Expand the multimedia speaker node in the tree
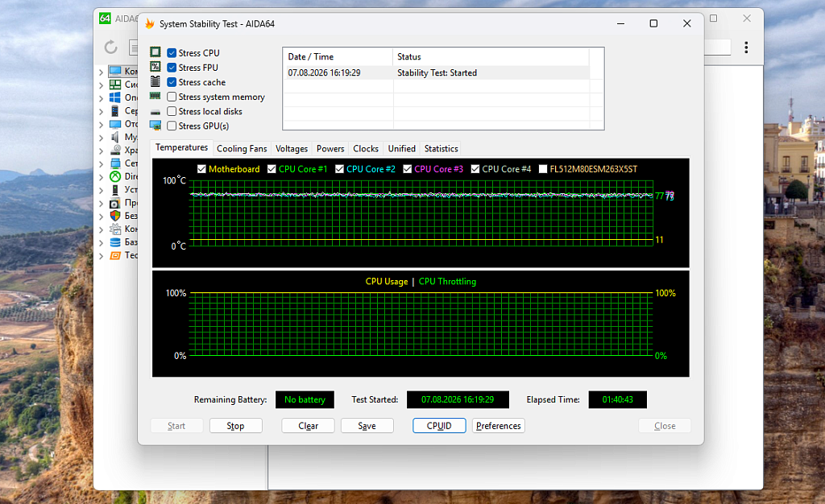825x504 pixels. point(101,137)
